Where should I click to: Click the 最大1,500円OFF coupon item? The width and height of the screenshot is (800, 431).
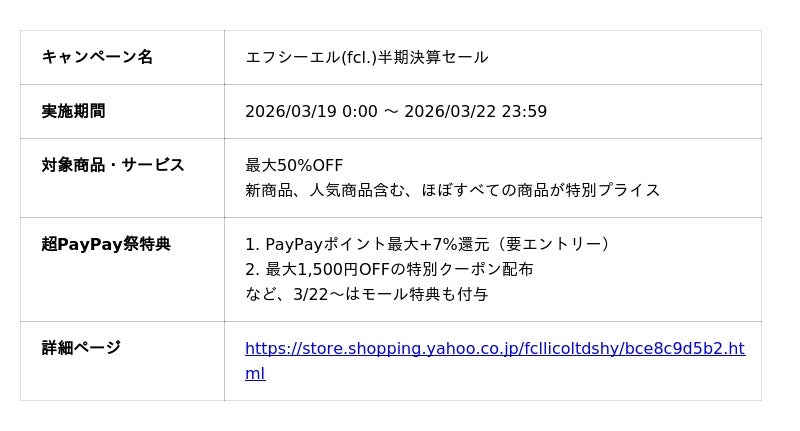[x=330, y=269]
